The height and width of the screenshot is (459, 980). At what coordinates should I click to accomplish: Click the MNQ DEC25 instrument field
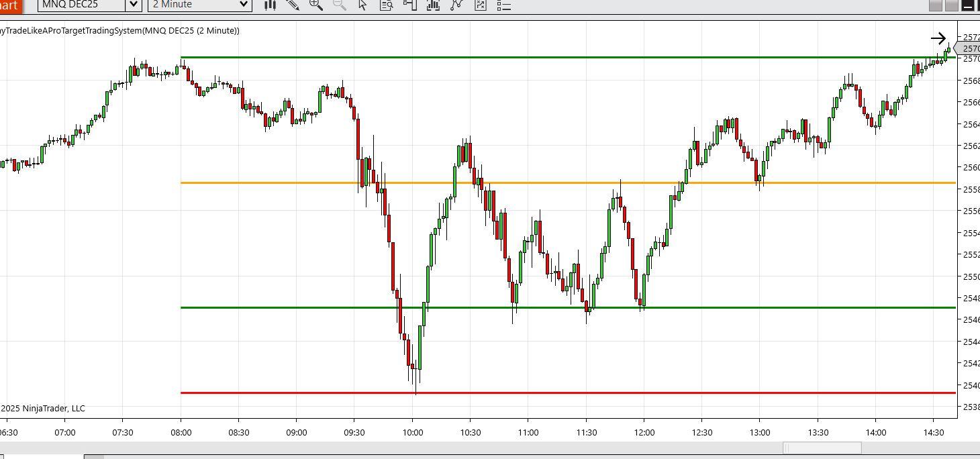(82, 5)
